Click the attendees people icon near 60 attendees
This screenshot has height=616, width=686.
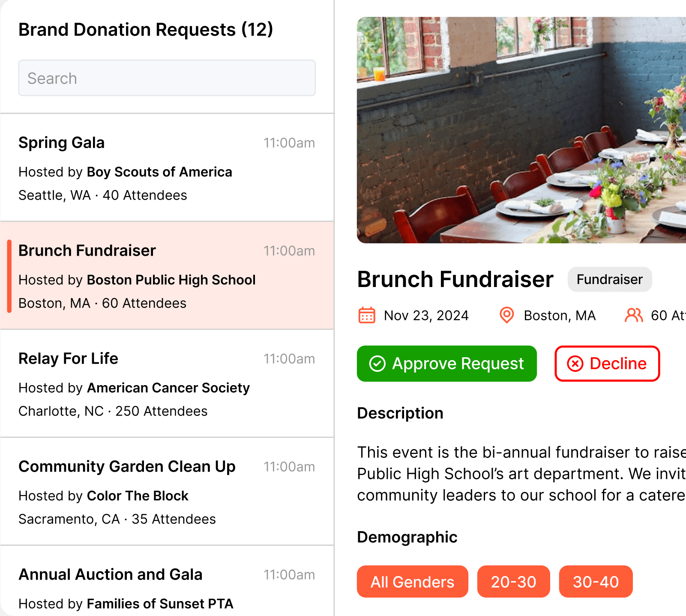click(x=634, y=316)
